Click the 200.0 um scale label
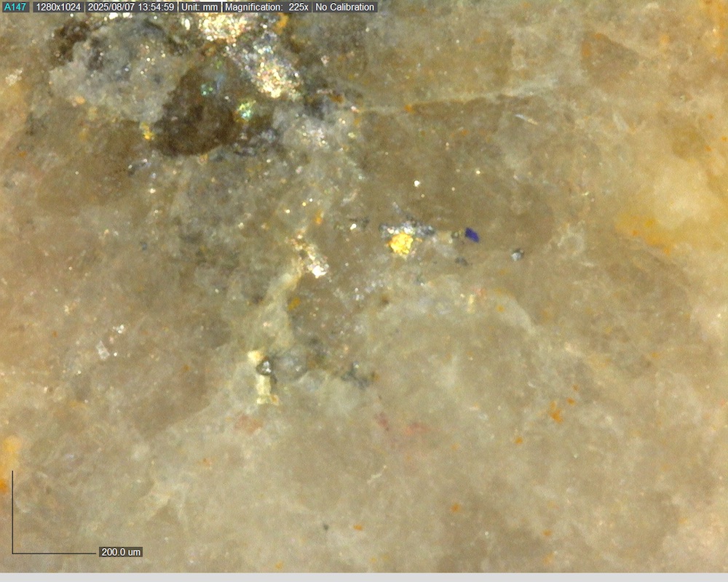Image resolution: width=728 pixels, height=582 pixels. pyautogui.click(x=121, y=552)
